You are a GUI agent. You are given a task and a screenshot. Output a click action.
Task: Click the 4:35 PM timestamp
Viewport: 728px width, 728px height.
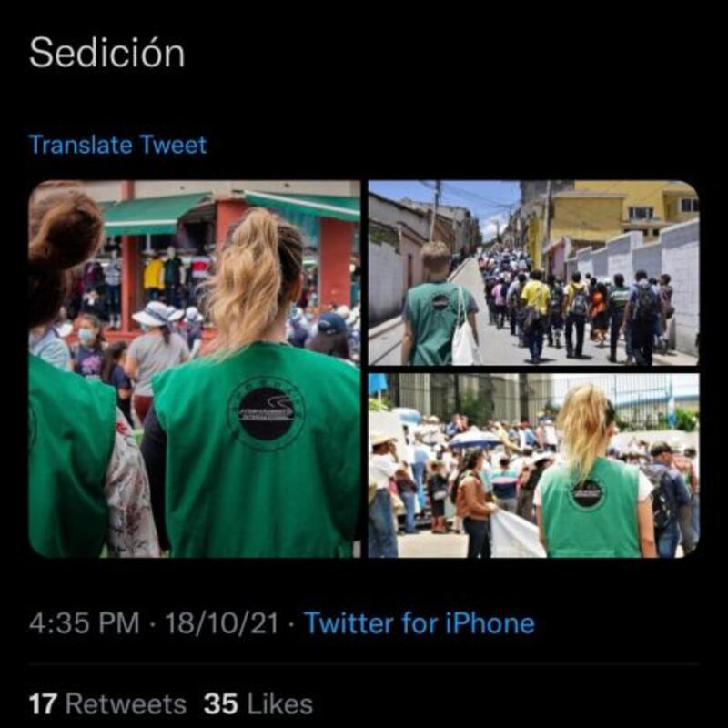click(84, 622)
